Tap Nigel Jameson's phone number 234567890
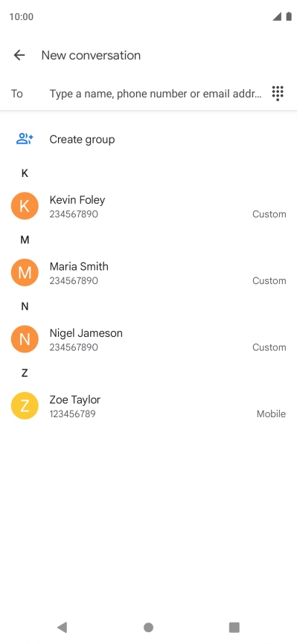Image resolution: width=297 pixels, height=644 pixels. pyautogui.click(x=74, y=347)
